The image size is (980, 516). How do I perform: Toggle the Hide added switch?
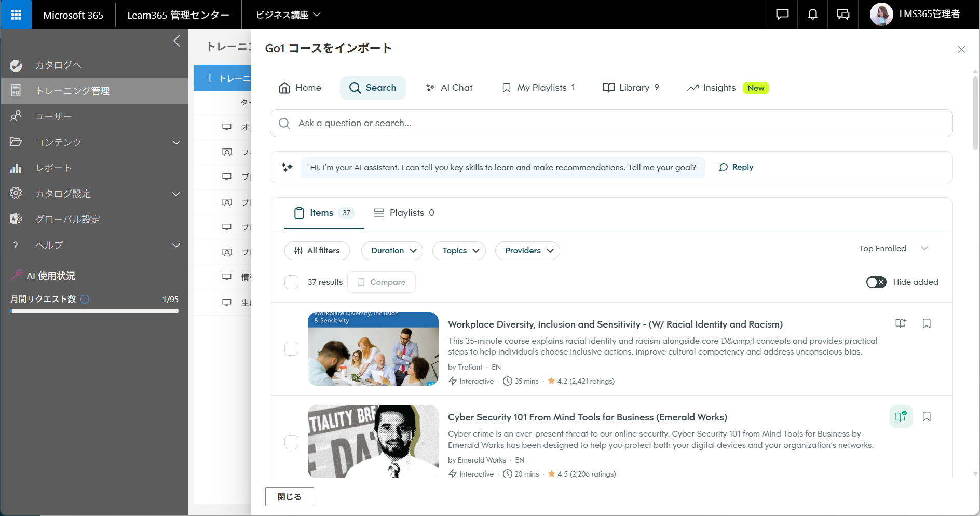tap(876, 282)
